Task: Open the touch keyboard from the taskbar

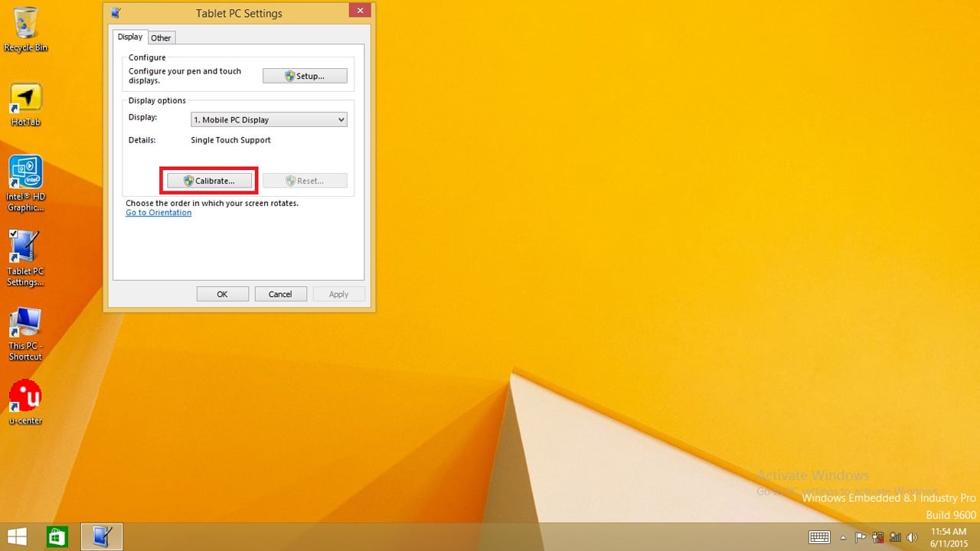Action: [x=819, y=537]
